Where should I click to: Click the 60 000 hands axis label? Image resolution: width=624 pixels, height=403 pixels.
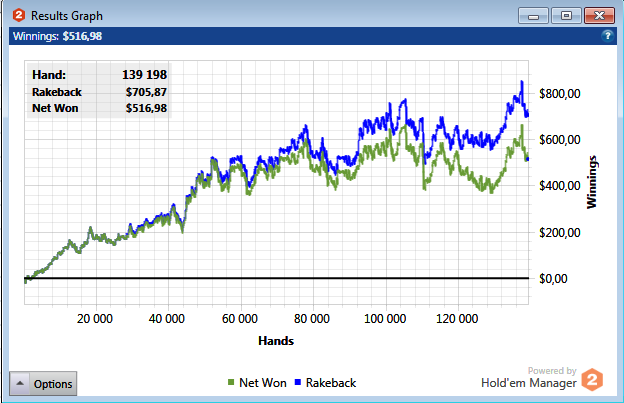[240, 319]
